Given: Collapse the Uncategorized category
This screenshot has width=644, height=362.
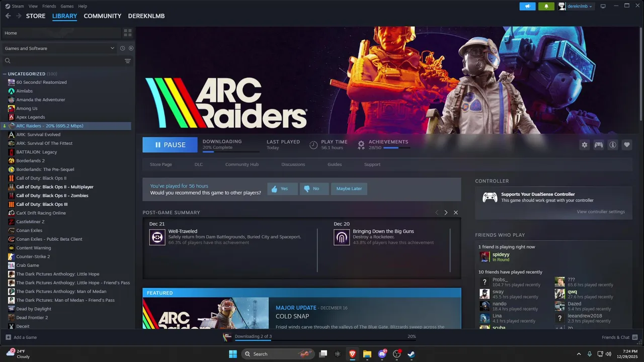Looking at the screenshot, I should pos(5,74).
